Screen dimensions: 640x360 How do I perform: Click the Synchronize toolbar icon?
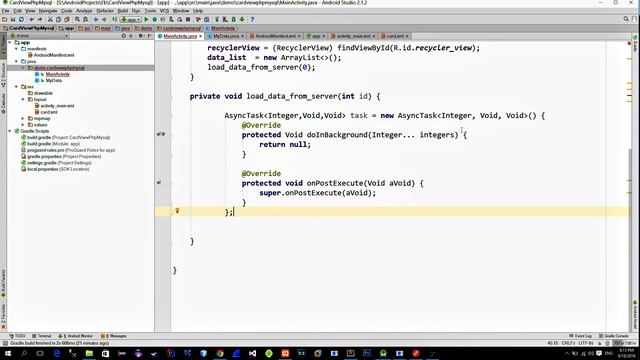coord(21,19)
